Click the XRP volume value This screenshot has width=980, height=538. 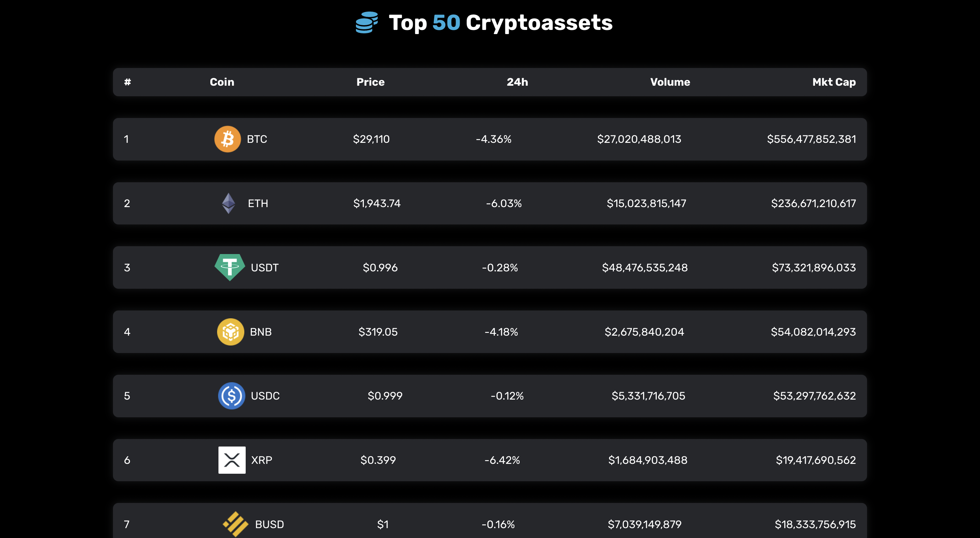648,460
